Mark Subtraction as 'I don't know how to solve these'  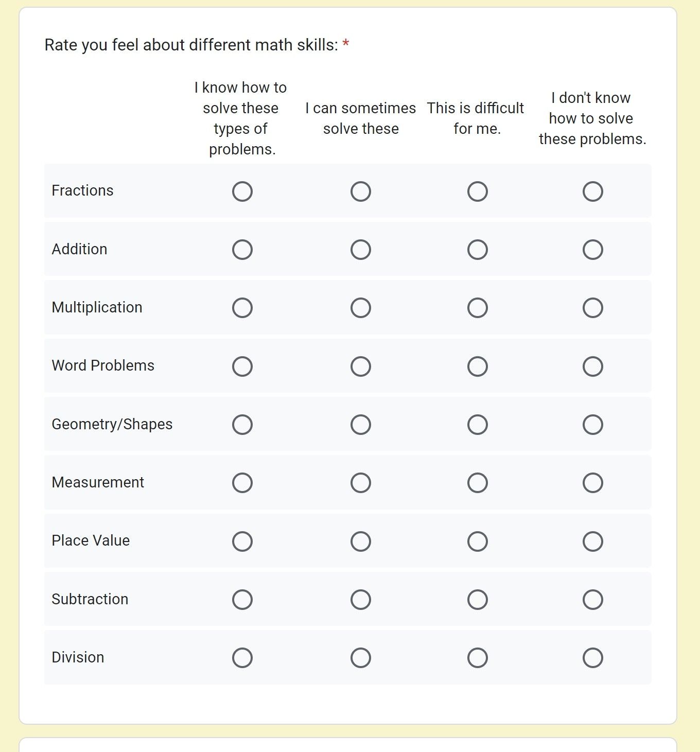[x=593, y=599]
